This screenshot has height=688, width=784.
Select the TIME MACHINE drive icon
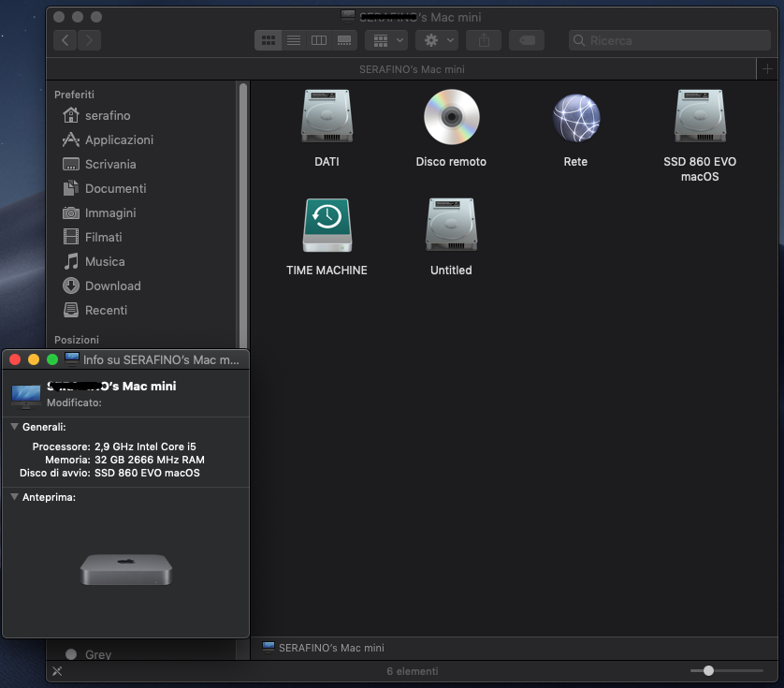pyautogui.click(x=327, y=226)
